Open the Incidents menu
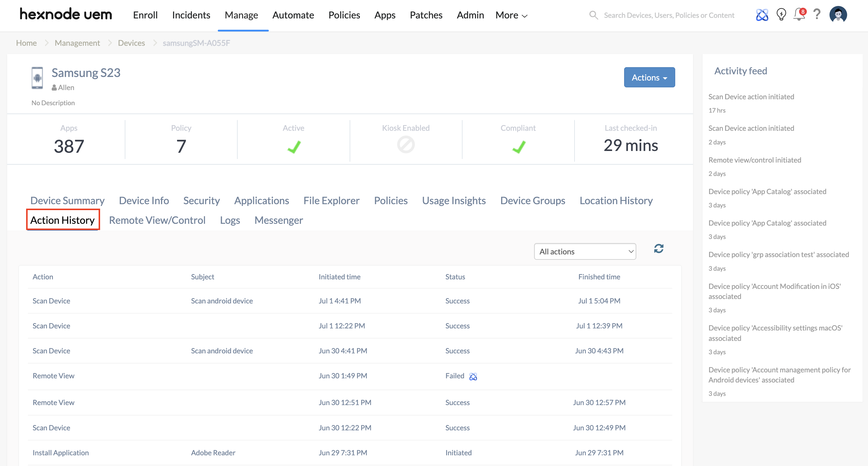 coord(191,15)
